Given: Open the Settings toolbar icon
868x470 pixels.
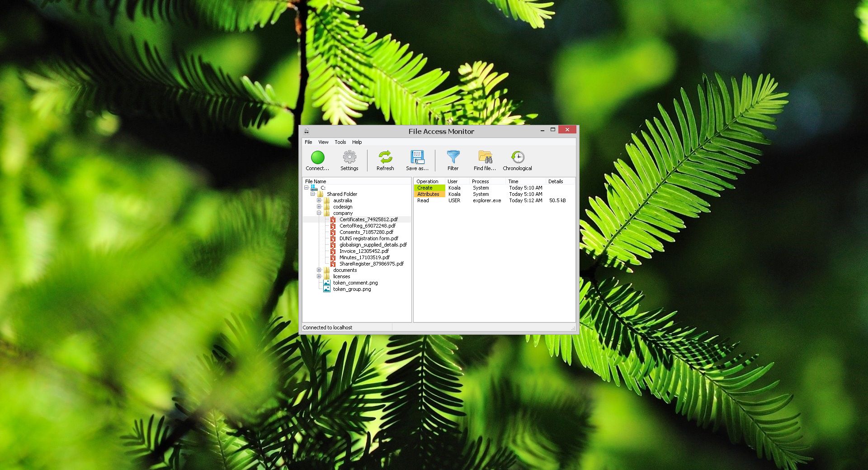Looking at the screenshot, I should [x=349, y=160].
